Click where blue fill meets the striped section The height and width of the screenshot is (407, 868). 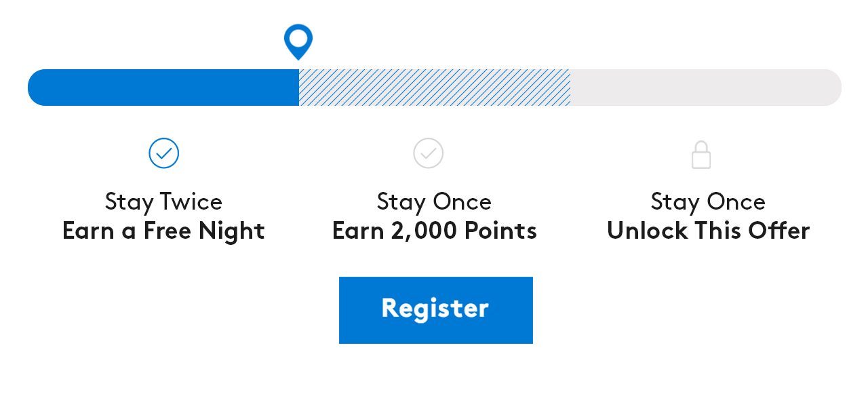pos(299,88)
